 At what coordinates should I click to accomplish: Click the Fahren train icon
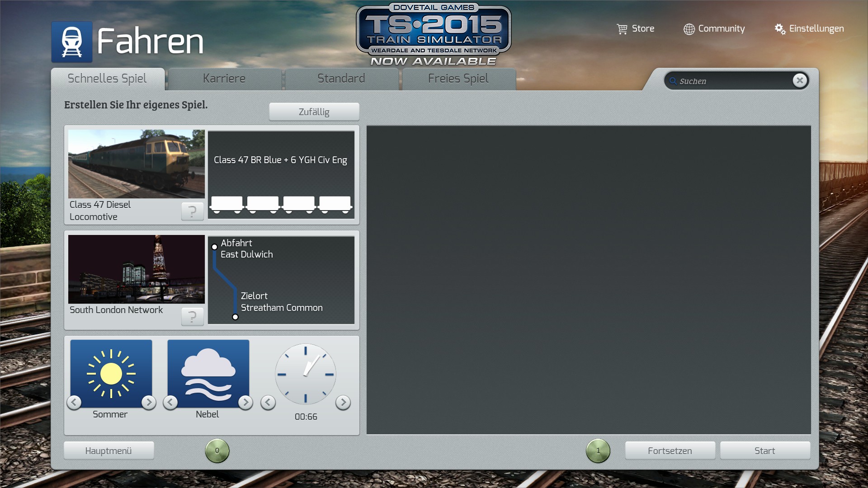click(x=71, y=42)
